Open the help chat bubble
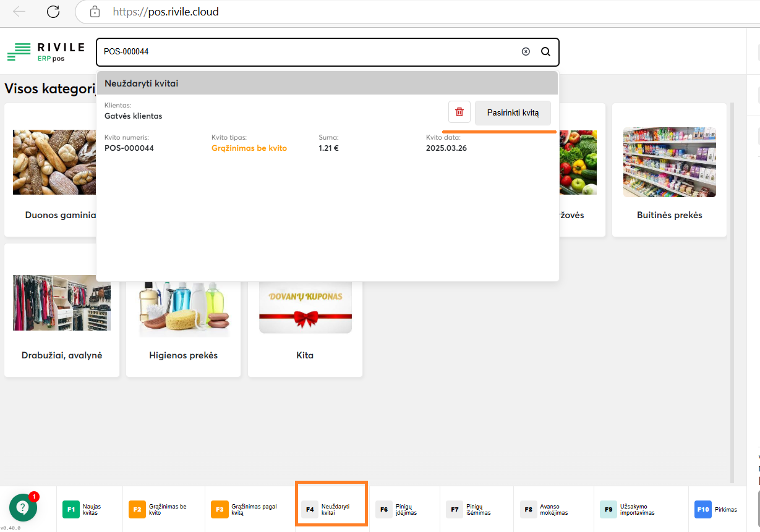This screenshot has width=760, height=532. 23,508
